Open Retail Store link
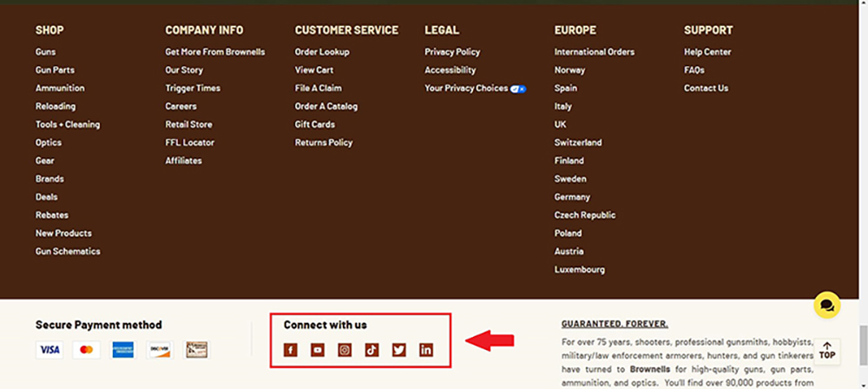This screenshot has width=868, height=389. [188, 125]
